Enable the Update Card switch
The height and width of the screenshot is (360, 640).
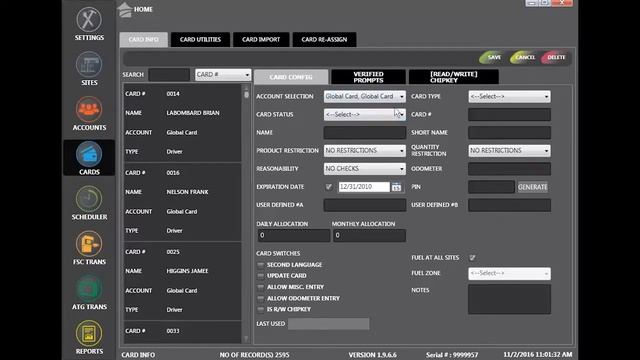pyautogui.click(x=260, y=276)
